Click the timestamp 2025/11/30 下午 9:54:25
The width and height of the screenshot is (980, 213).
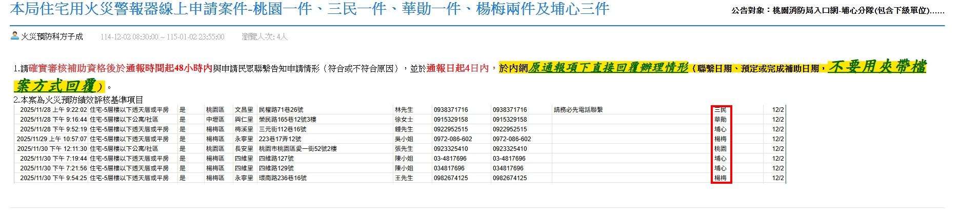tap(53, 178)
